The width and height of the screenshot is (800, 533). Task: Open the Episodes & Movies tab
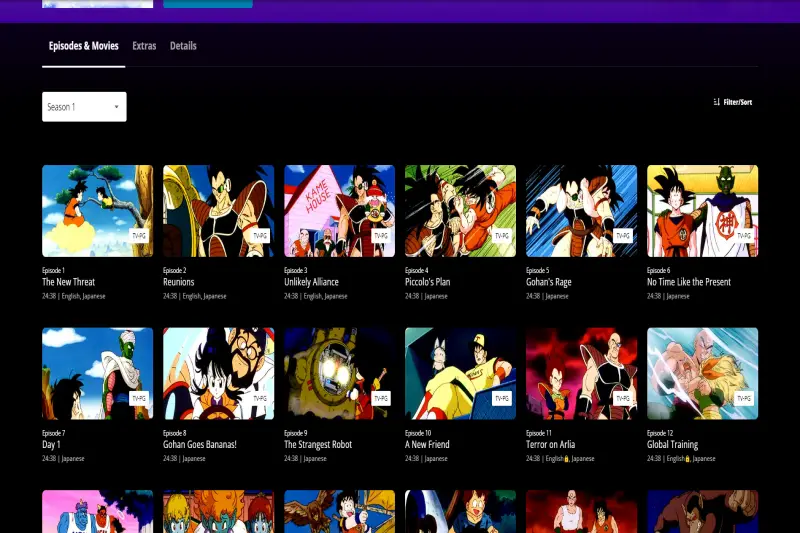pos(84,46)
